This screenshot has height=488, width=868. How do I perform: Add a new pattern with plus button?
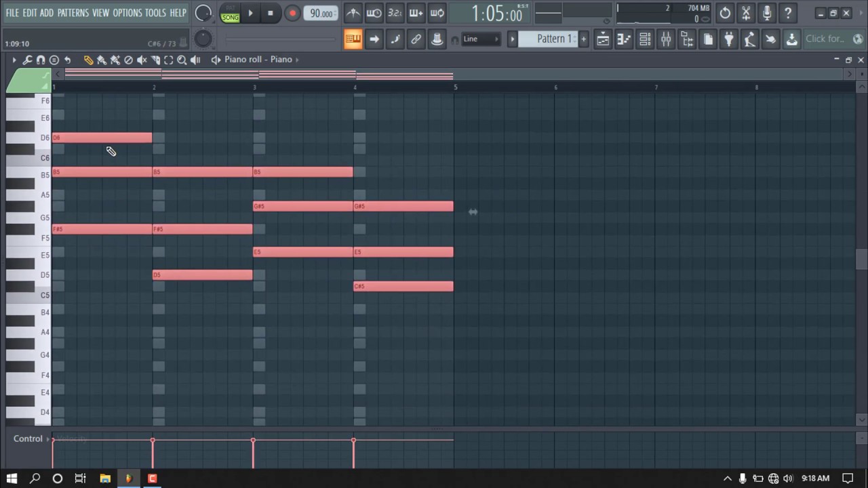pos(583,39)
